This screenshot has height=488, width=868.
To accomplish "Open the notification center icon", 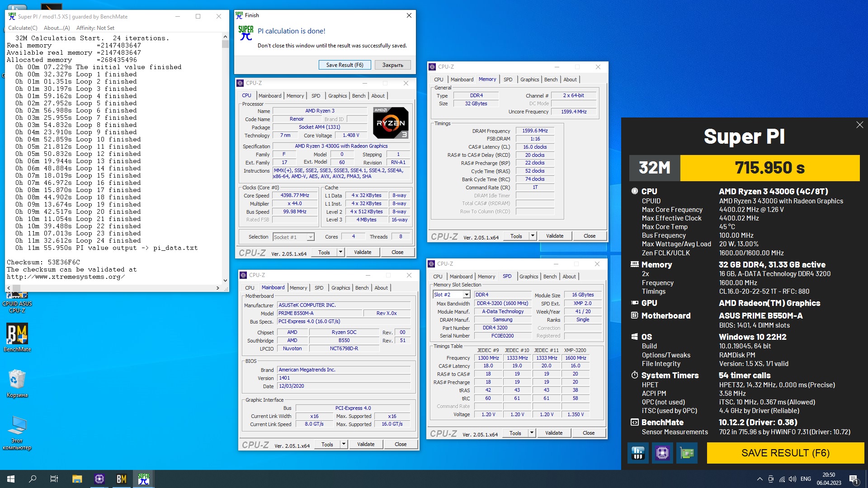I will pos(854,479).
